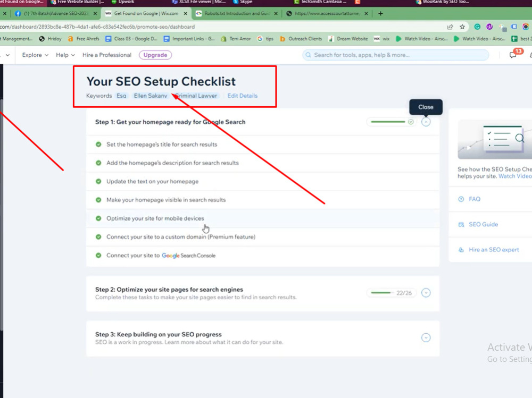The image size is (532, 398).
Task: Click the SEO Guide icon
Action: [461, 224]
